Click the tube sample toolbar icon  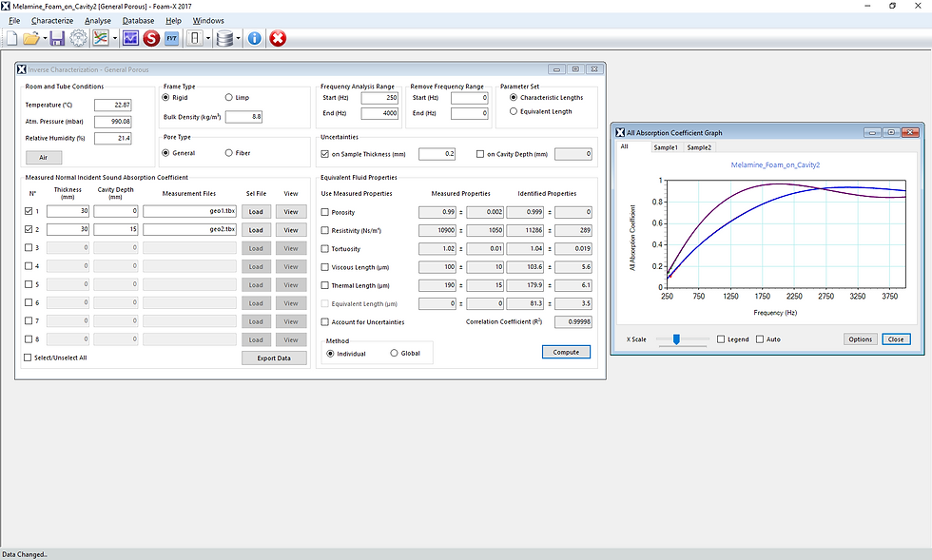click(x=194, y=39)
